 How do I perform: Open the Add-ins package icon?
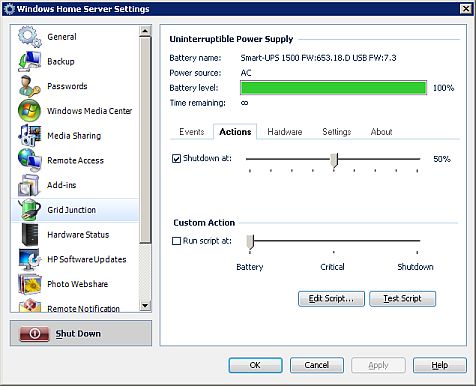pyautogui.click(x=30, y=185)
